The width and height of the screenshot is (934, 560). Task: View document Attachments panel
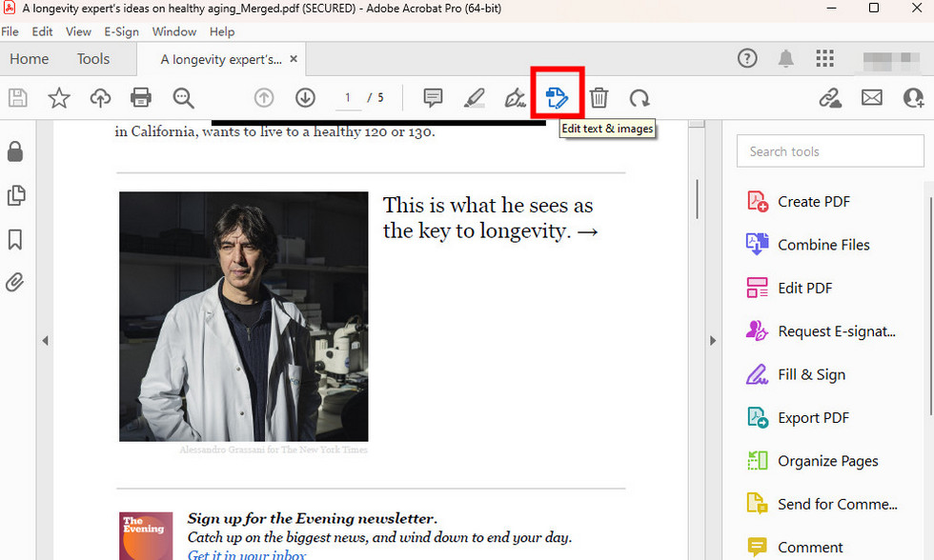pyautogui.click(x=14, y=283)
